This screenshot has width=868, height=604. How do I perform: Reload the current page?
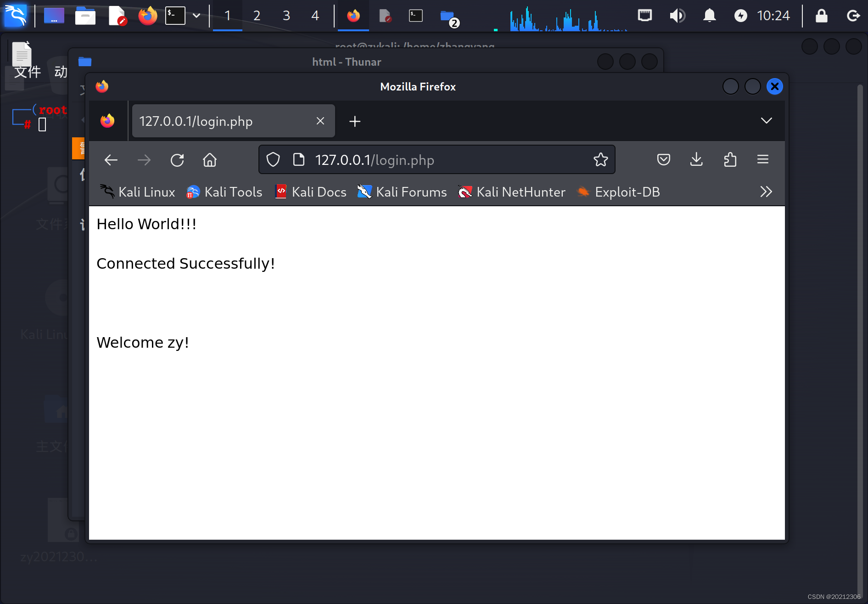click(x=177, y=160)
